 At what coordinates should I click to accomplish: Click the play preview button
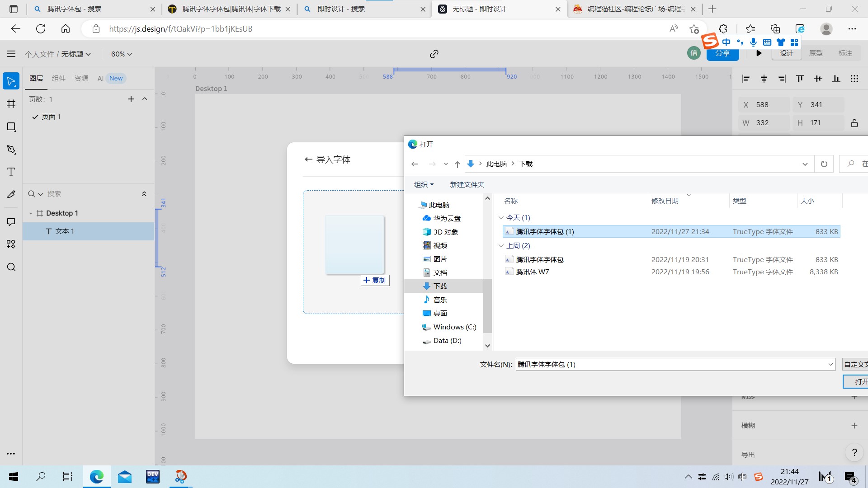[759, 53]
